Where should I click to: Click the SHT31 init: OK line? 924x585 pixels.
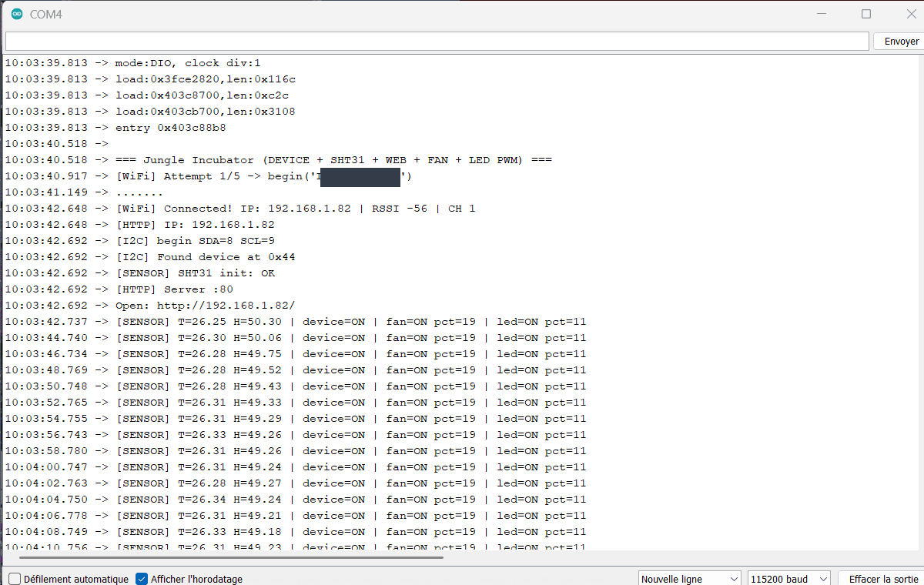[x=195, y=273]
